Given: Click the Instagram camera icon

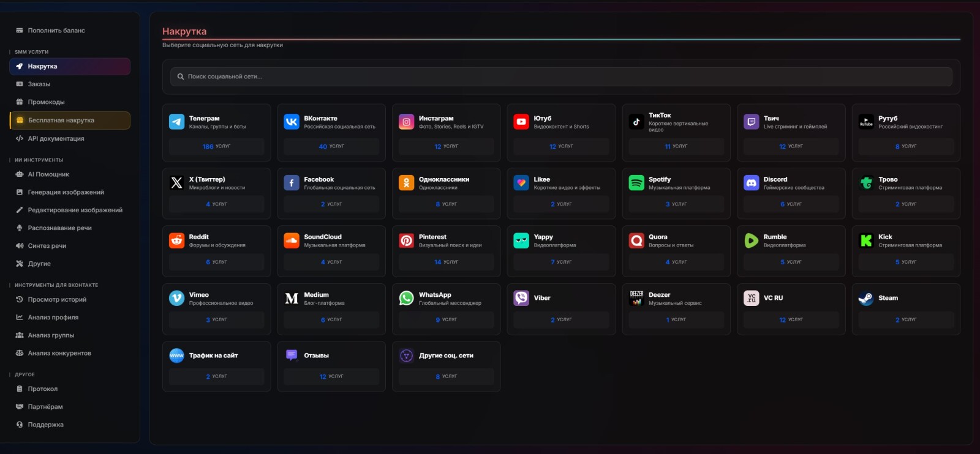Looking at the screenshot, I should pos(406,122).
